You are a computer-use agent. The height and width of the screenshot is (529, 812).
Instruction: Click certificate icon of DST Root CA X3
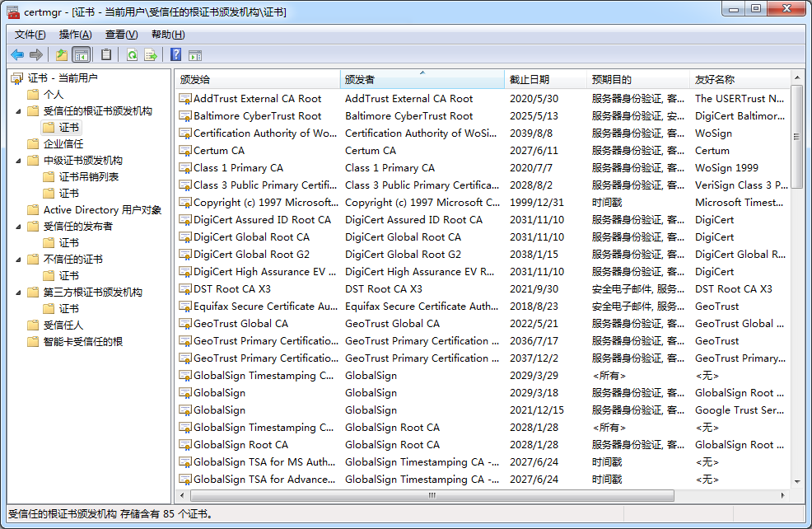[x=184, y=289]
